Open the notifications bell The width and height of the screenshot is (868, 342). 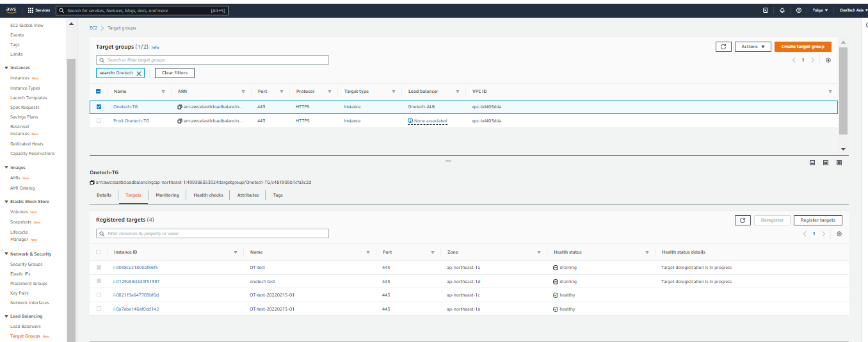click(x=782, y=10)
